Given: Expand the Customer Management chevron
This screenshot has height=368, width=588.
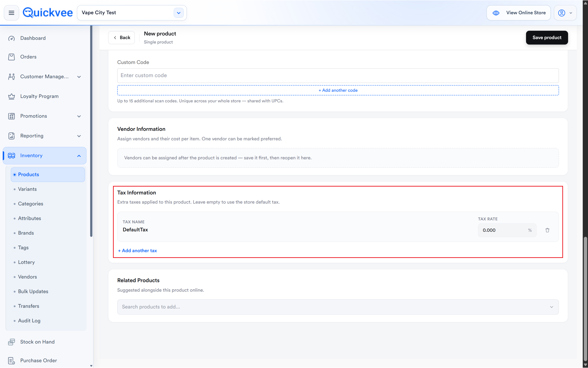Looking at the screenshot, I should coord(79,77).
